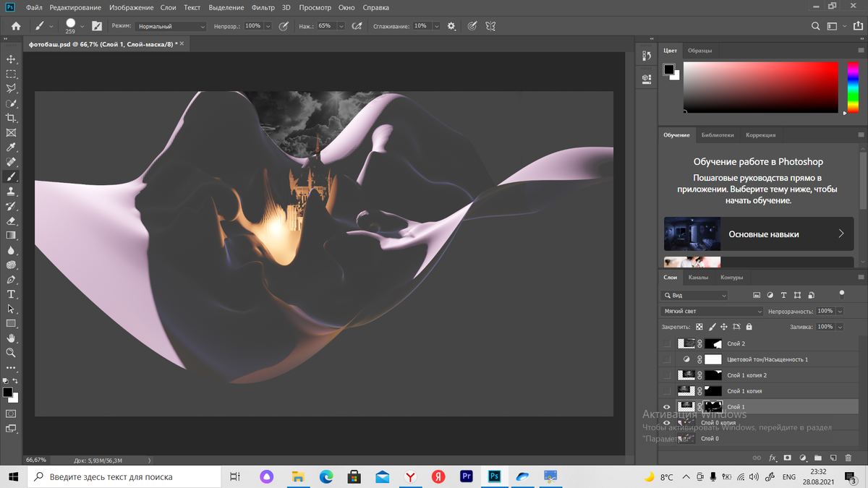Select the Eraser tool
The width and height of the screenshot is (868, 488).
[x=11, y=221]
